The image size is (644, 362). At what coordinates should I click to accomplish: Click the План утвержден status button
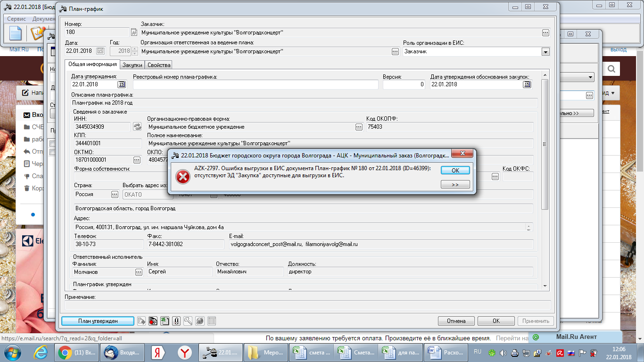(98, 321)
